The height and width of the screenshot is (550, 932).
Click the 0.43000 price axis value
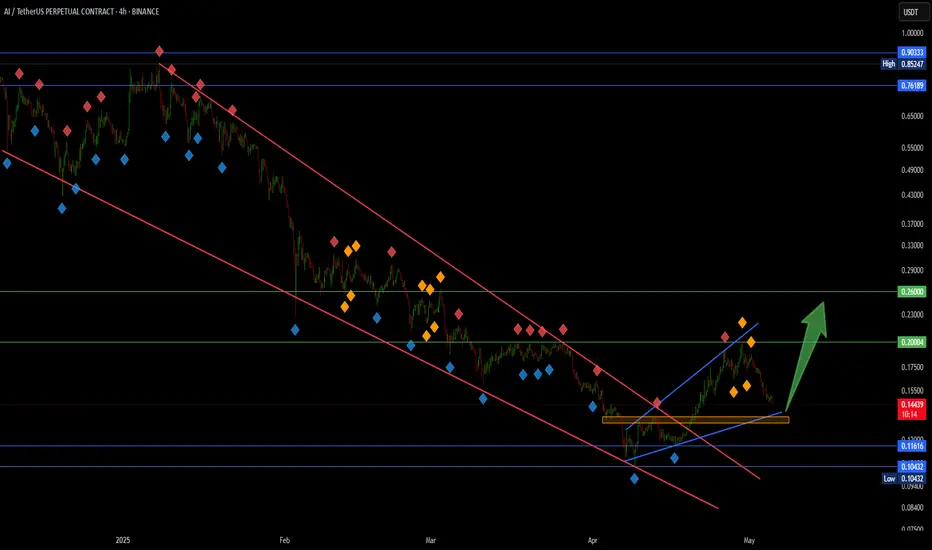click(912, 195)
